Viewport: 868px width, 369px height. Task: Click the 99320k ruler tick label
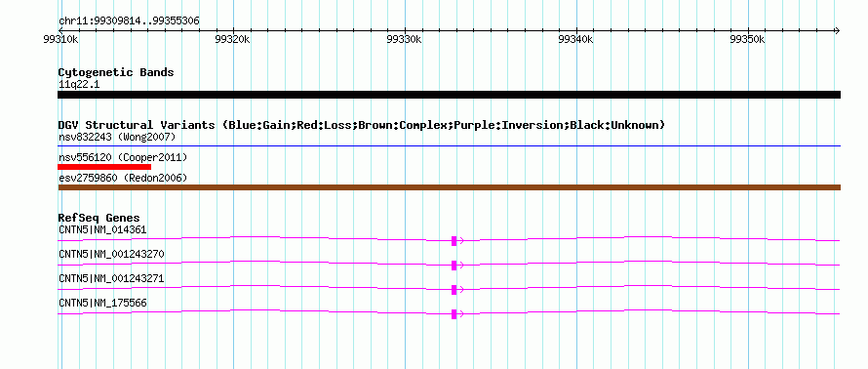[x=232, y=39]
